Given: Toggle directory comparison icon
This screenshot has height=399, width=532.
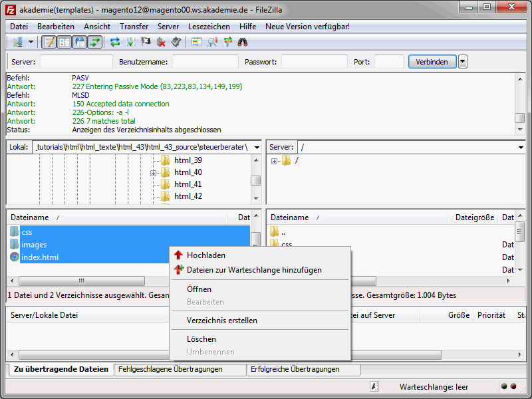Looking at the screenshot, I should [x=212, y=42].
